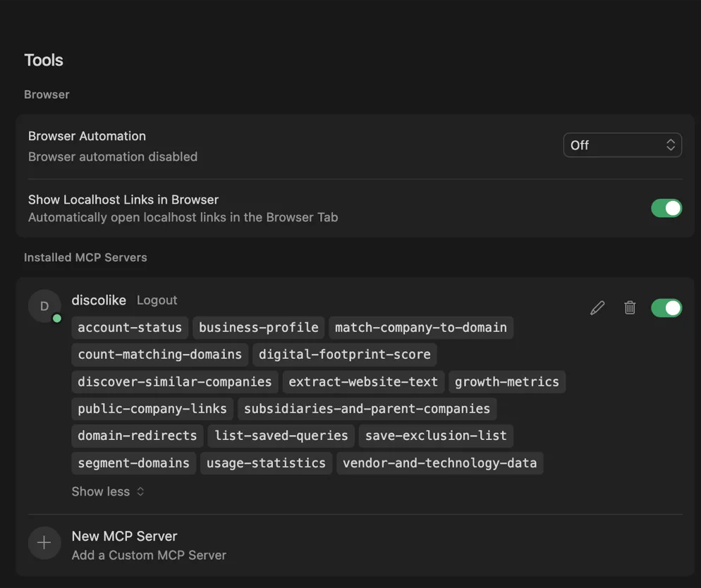Click 'Automatically open localhost links' description
Screen dimensions: 701x588
(183, 217)
